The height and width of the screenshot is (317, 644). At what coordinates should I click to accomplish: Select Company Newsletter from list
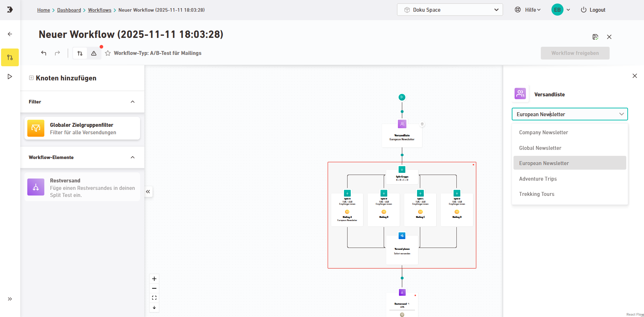click(543, 132)
